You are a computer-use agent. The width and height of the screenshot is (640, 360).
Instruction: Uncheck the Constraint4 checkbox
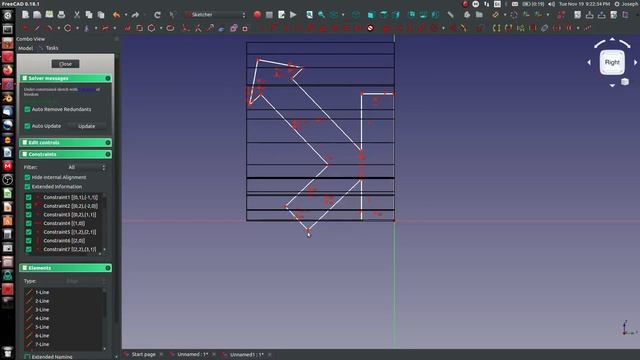pos(29,223)
